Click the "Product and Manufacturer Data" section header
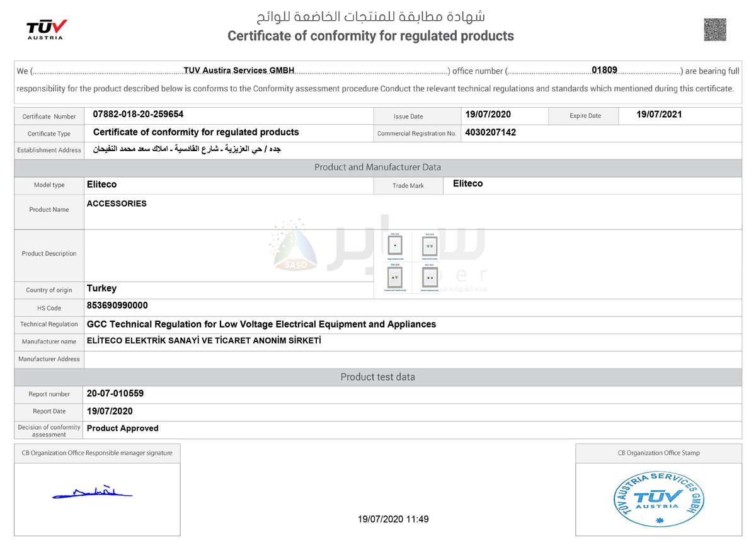The height and width of the screenshot is (545, 756). point(378,167)
